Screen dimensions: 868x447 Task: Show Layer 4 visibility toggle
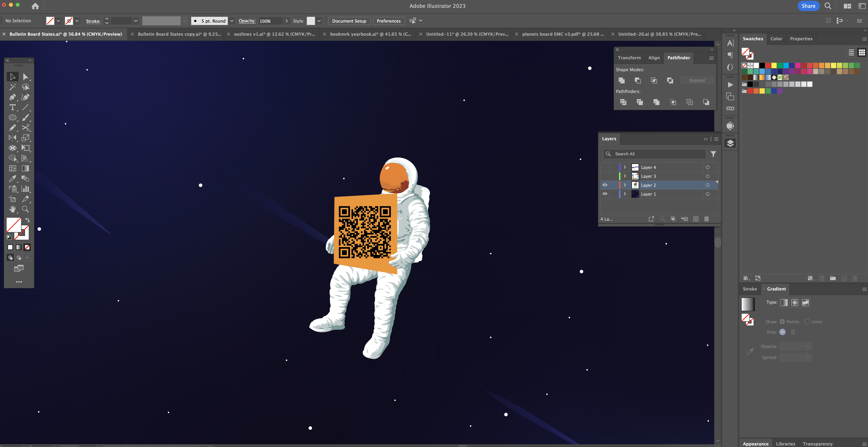[605, 167]
